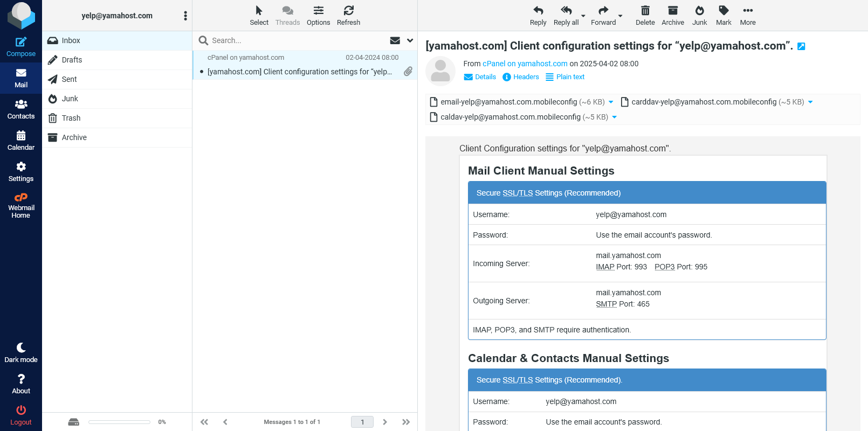Show message Details

click(480, 77)
